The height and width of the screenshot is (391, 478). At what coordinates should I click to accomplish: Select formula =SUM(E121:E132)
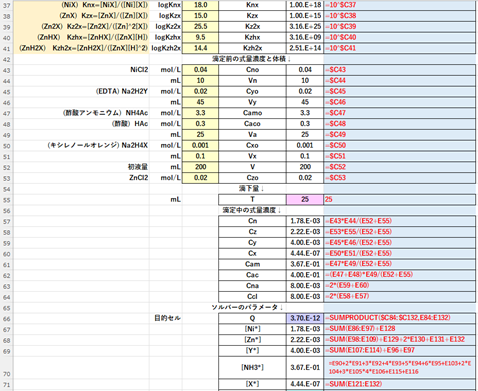coord(353,384)
